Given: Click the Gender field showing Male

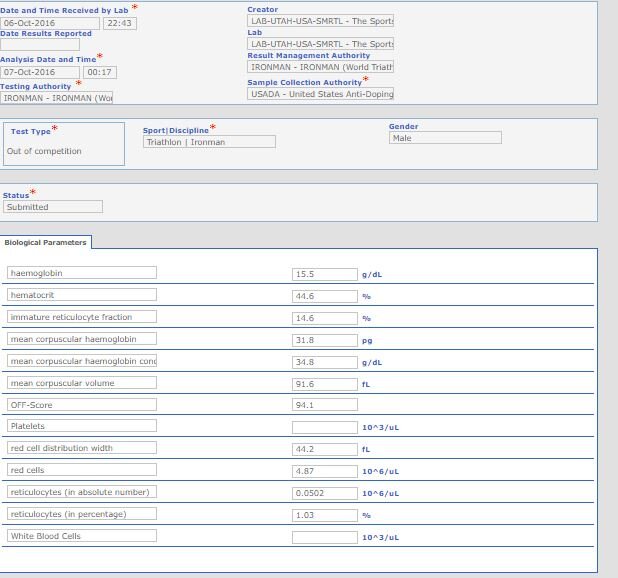Looking at the screenshot, I should pyautogui.click(x=445, y=138).
